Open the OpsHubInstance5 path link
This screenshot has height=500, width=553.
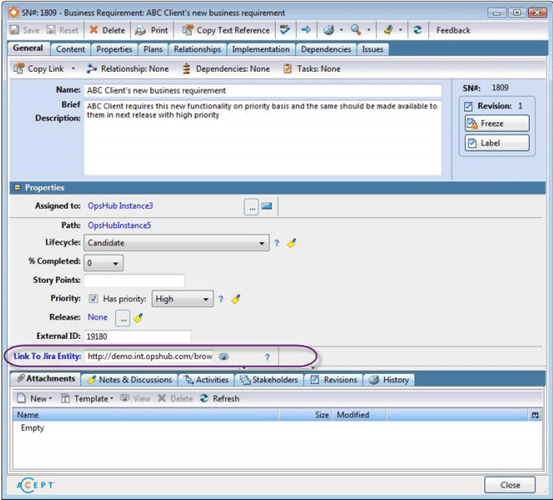pos(119,225)
